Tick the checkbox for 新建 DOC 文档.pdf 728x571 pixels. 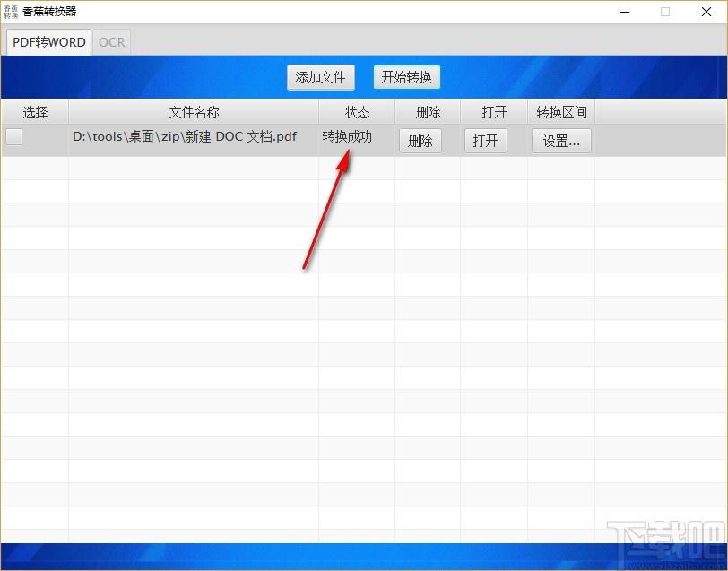tap(14, 136)
